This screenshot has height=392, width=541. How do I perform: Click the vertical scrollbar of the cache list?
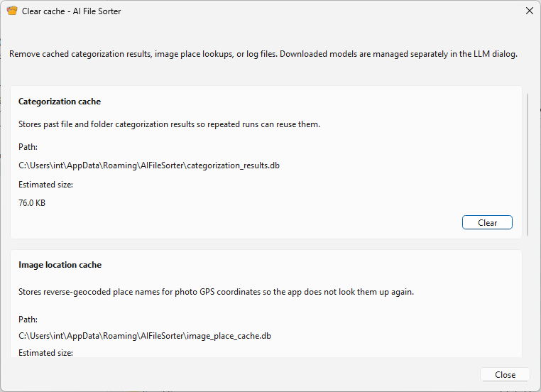click(x=528, y=165)
